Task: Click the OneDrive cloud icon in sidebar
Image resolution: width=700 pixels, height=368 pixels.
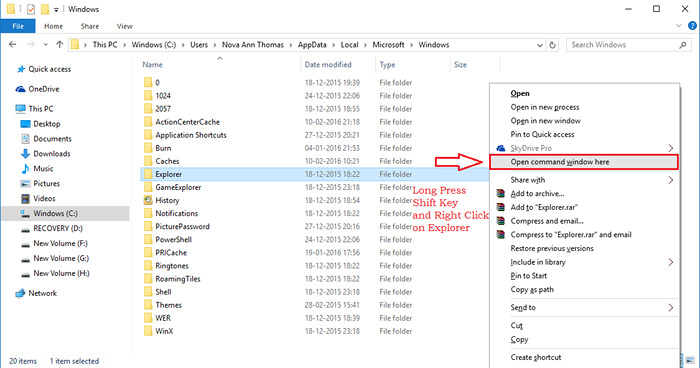Action: (x=21, y=89)
